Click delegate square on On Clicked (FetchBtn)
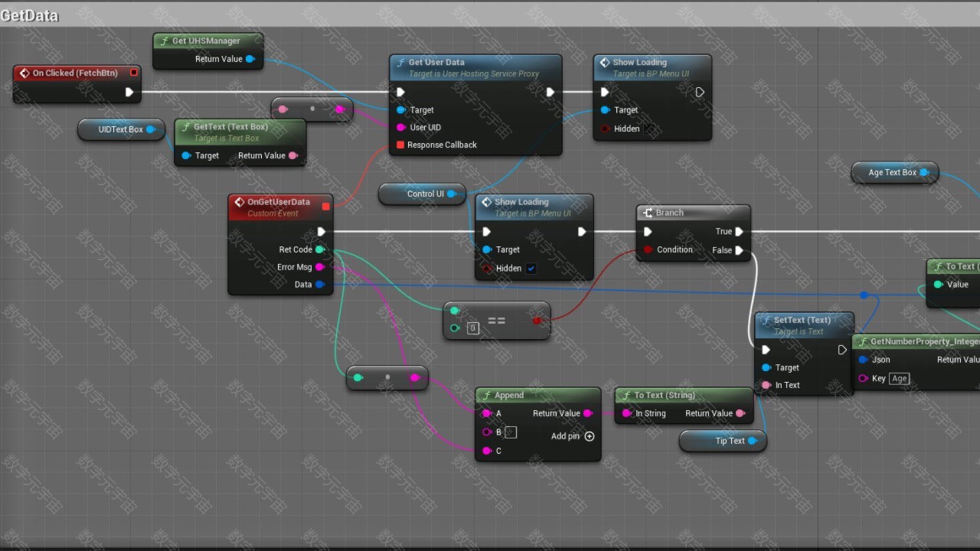The width and height of the screenshot is (980, 551). 134,73
